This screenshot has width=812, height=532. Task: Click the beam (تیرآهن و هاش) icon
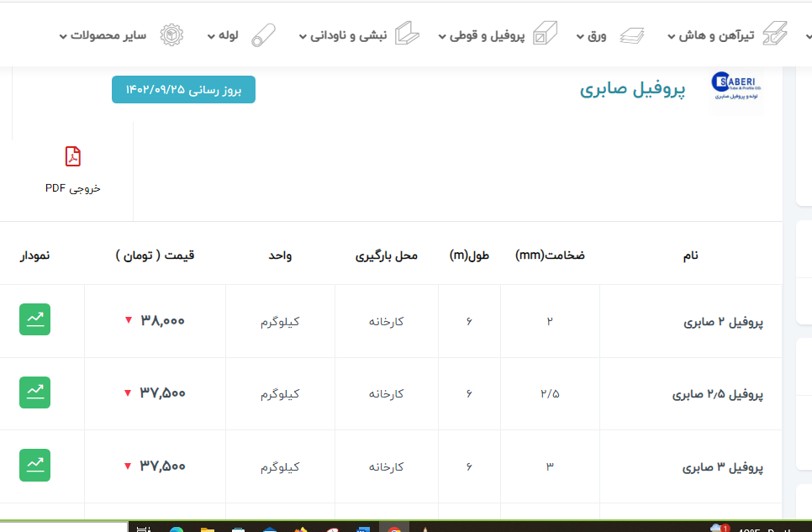(x=774, y=35)
